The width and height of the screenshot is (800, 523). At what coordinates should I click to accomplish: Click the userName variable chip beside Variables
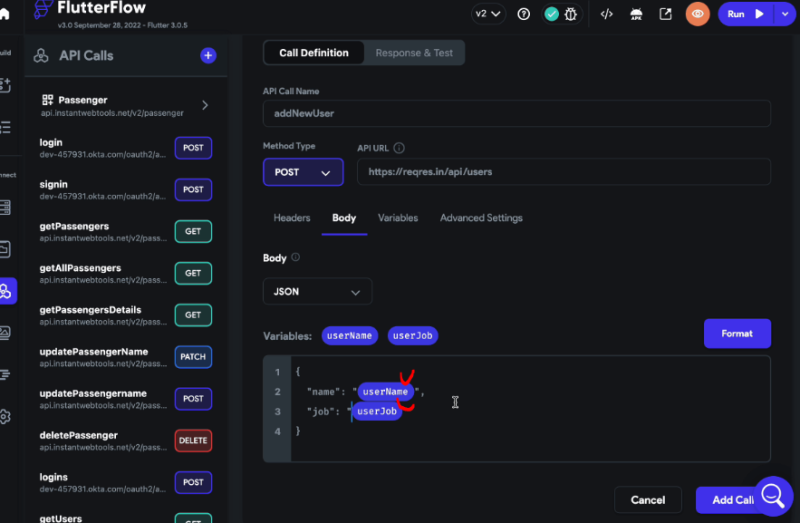click(x=349, y=336)
